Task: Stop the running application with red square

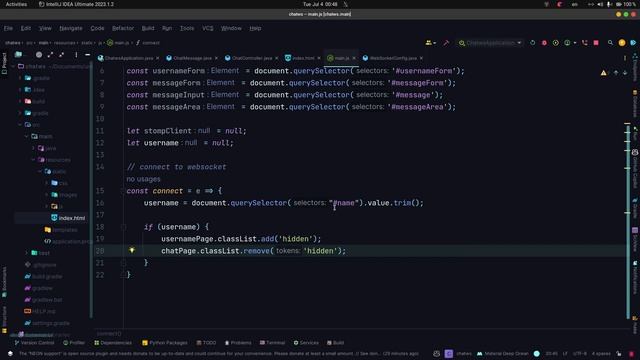Action: [596, 42]
